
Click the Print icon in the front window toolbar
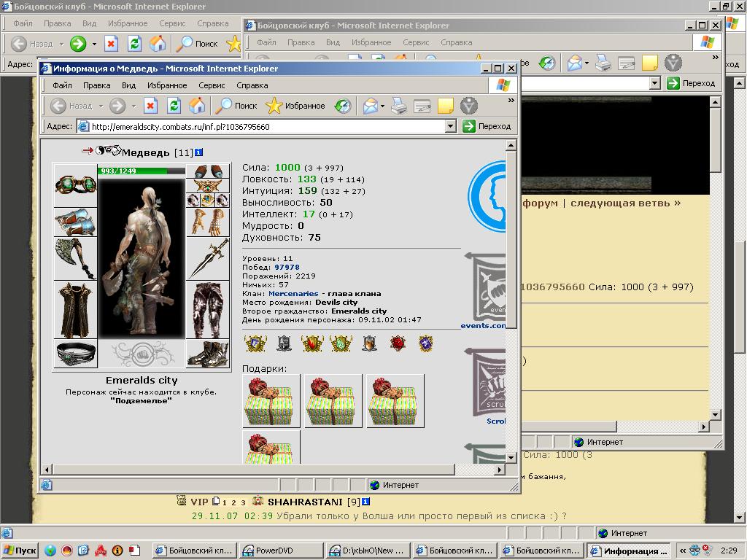[399, 106]
